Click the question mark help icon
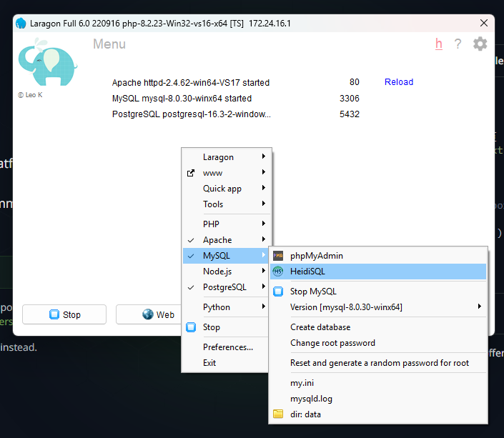This screenshot has height=438, width=504. point(458,44)
